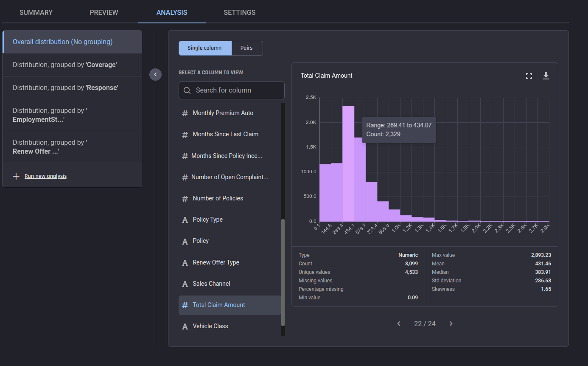This screenshot has width=588, height=366.
Task: Go to the previous column chart
Action: pos(399,324)
